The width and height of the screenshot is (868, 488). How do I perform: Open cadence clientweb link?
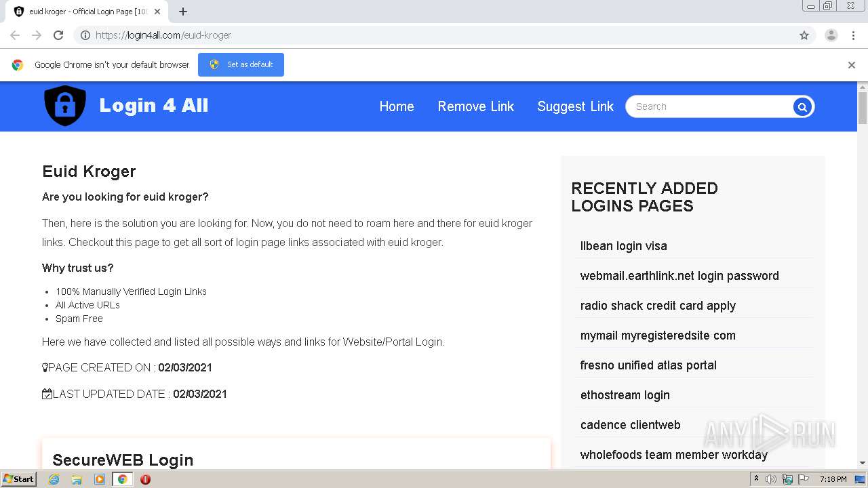(631, 425)
